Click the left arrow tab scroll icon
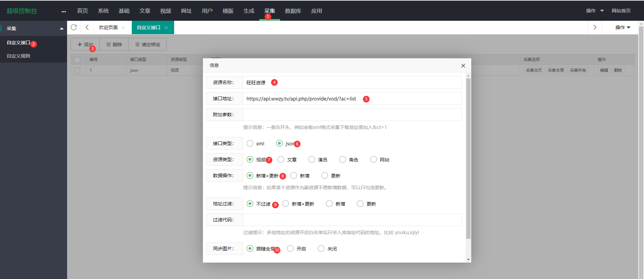The image size is (644, 279). coord(87,27)
